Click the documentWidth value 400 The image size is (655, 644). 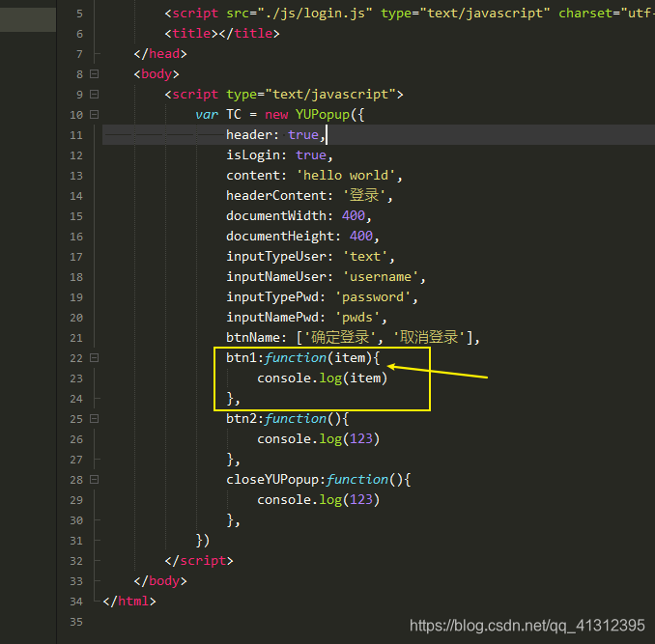tap(354, 215)
